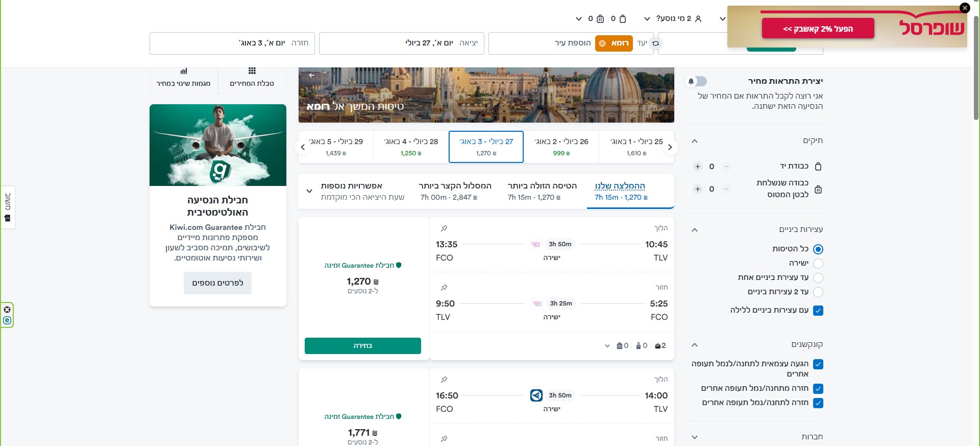
Task: Select the 28 ביולי - 4 באוג׳ date tab
Action: (411, 147)
